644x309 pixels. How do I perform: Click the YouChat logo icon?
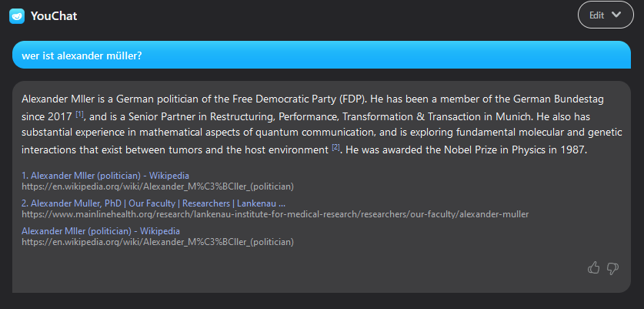(17, 15)
